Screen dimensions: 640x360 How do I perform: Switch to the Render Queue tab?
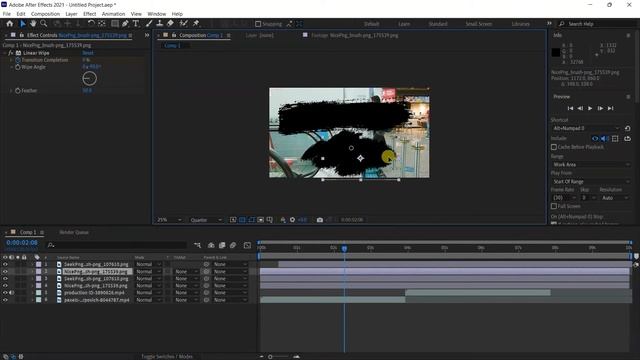pos(74,232)
